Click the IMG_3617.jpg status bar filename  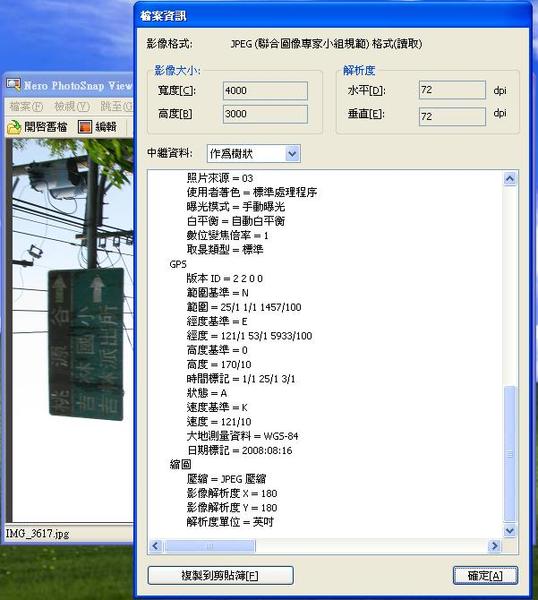coord(37,534)
